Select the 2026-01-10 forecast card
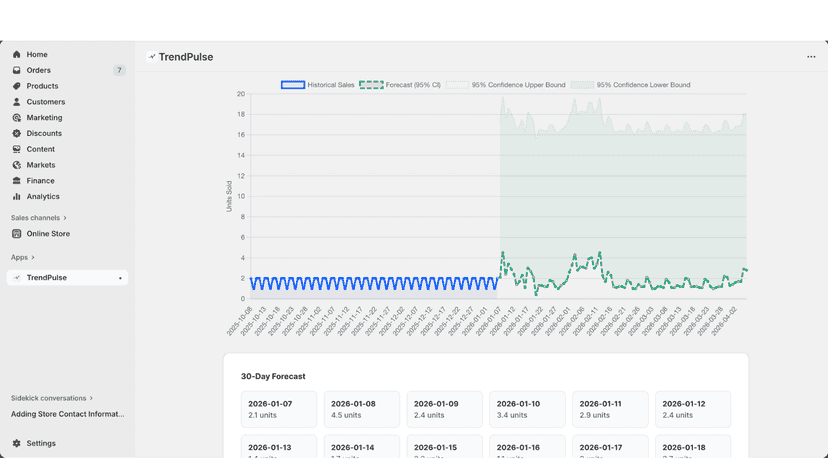 (528, 409)
